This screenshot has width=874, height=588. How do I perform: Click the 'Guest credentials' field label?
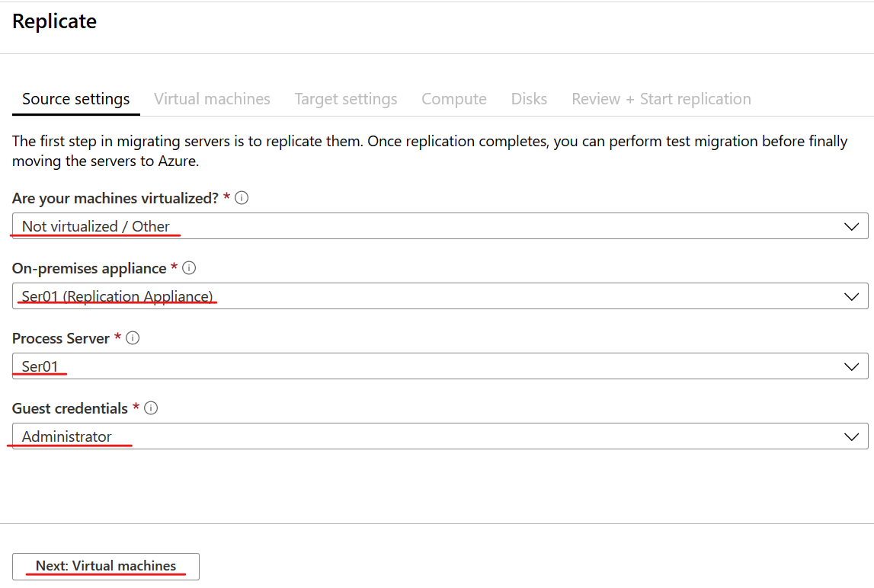(70, 408)
